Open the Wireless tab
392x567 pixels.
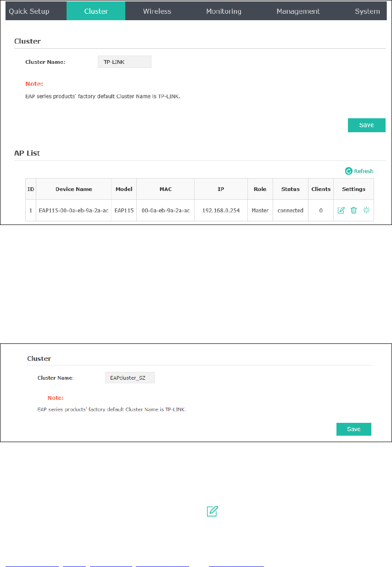[157, 11]
